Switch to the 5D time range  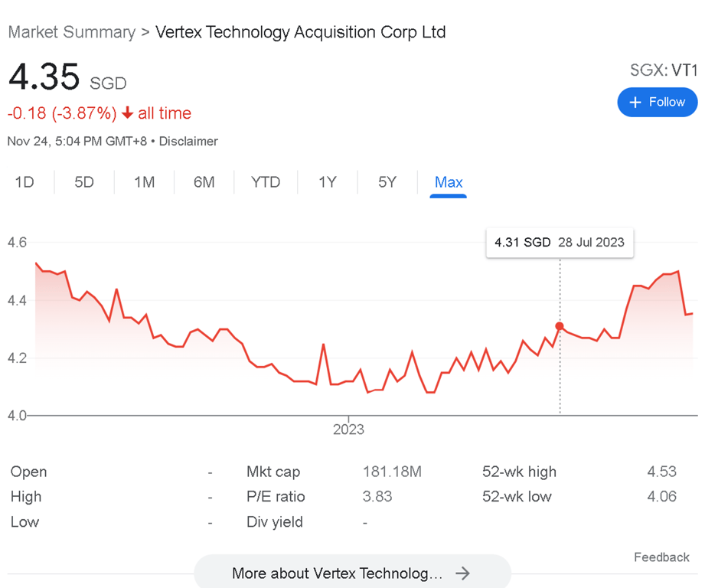tap(84, 182)
